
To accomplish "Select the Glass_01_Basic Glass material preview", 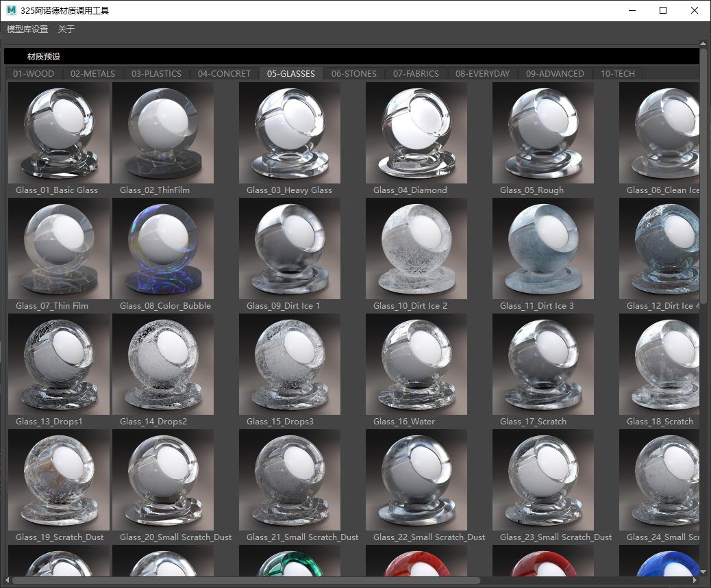I will coord(59,133).
